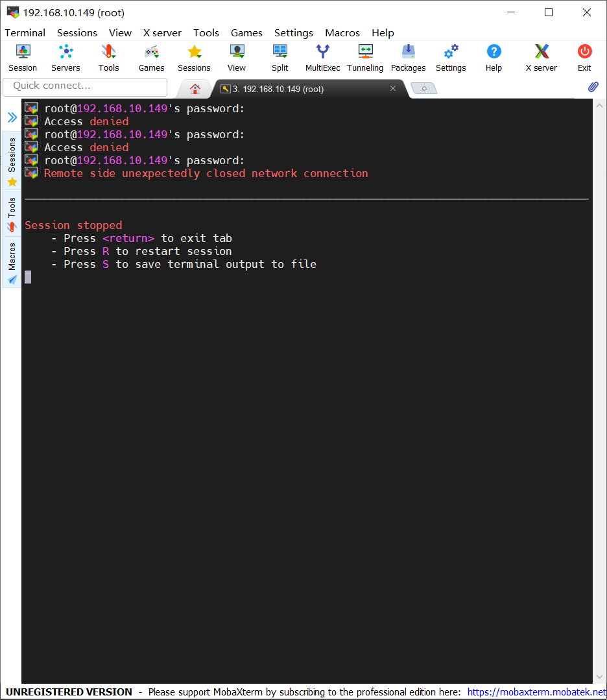Open the Macros side panel tab
Screen dimensions: 607x700
[x=12, y=262]
